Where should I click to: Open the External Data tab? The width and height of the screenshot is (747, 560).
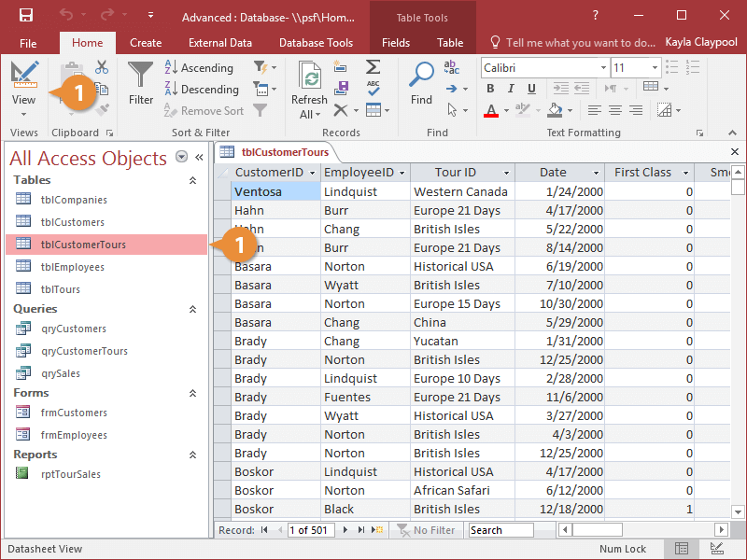(x=220, y=42)
